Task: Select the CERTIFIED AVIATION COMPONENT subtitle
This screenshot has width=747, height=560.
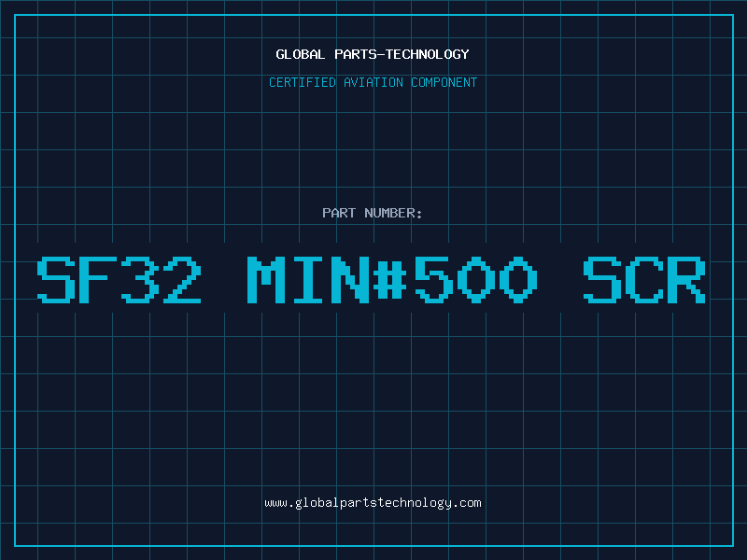Action: coord(373,82)
